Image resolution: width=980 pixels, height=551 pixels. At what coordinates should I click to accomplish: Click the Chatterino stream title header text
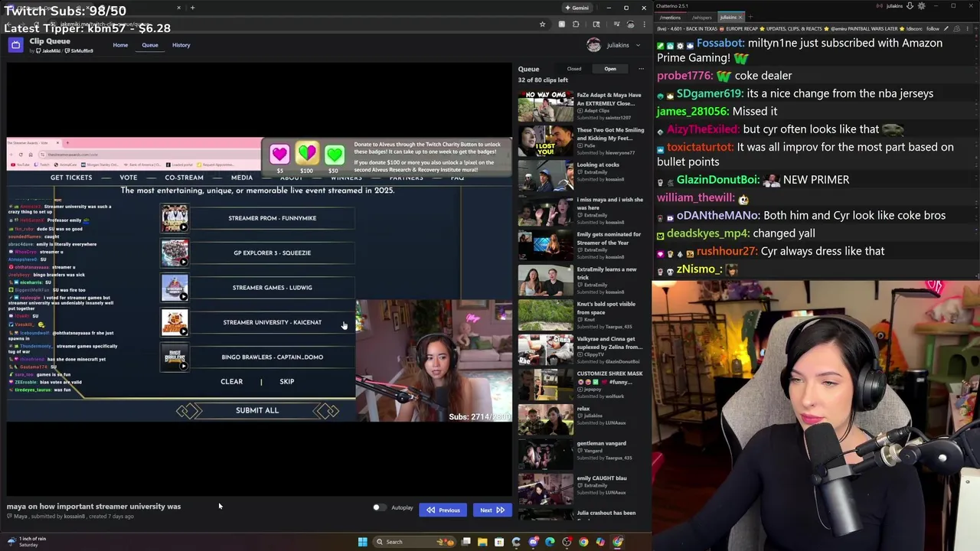[789, 28]
